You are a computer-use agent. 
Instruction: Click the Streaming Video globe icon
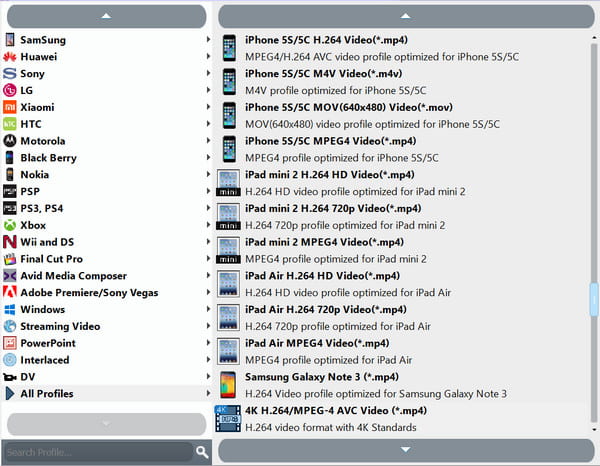10,326
